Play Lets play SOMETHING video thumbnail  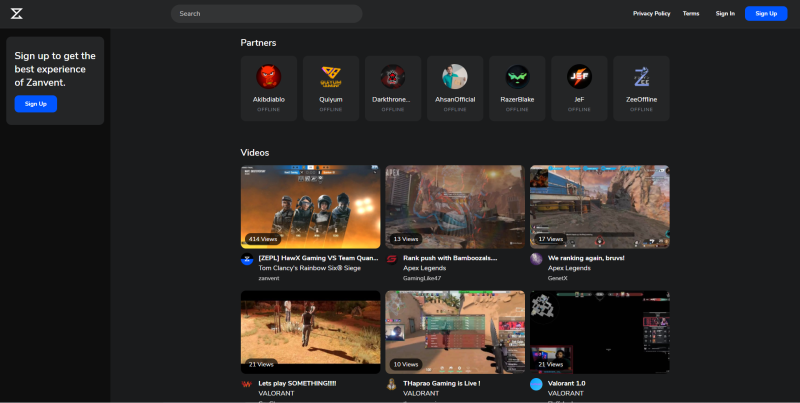(x=311, y=332)
